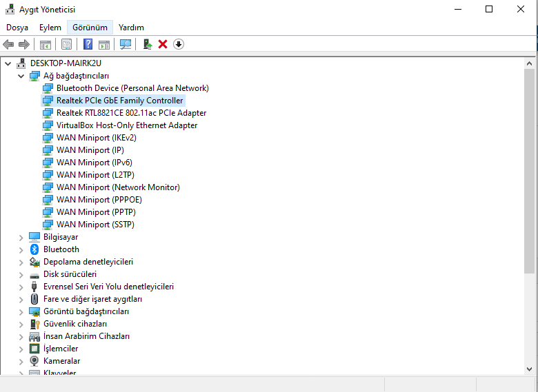Click the İşlemciler processor icon
538x392 pixels.
34,349
